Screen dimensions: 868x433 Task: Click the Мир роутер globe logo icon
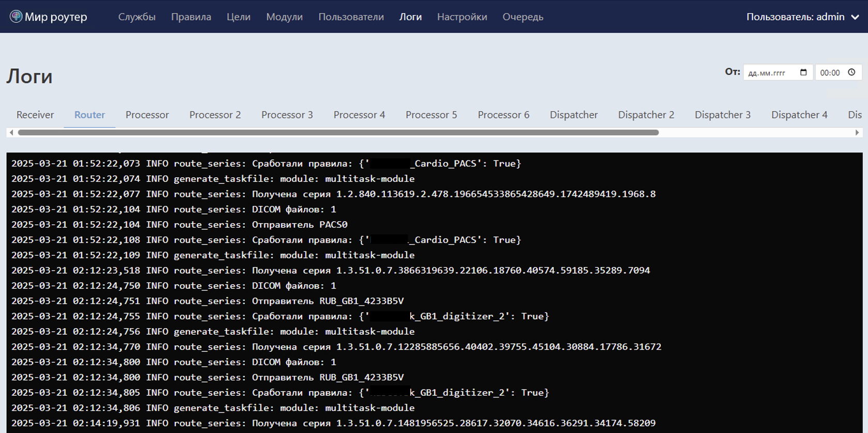(x=16, y=17)
